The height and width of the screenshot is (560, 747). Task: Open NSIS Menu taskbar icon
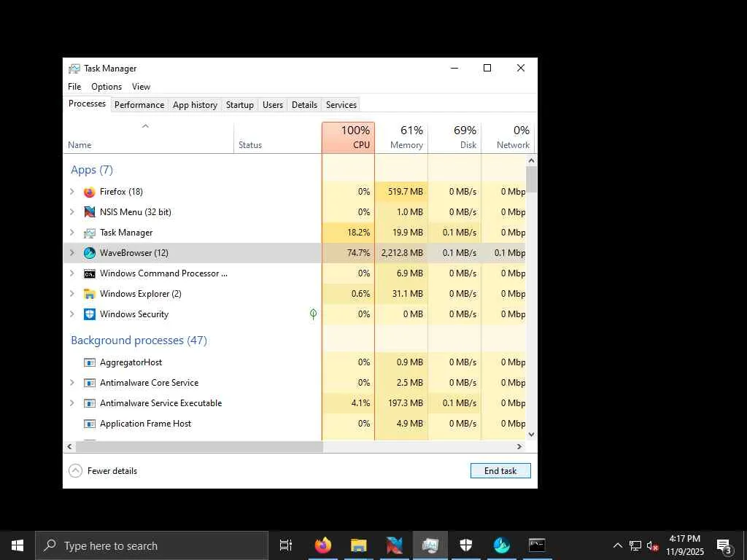(395, 545)
